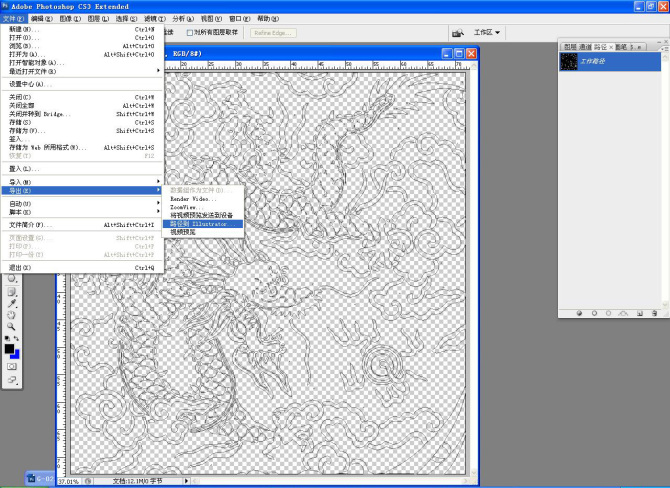Click stroke path with brush icon
Screen dimensions: 670x488
(x=594, y=313)
